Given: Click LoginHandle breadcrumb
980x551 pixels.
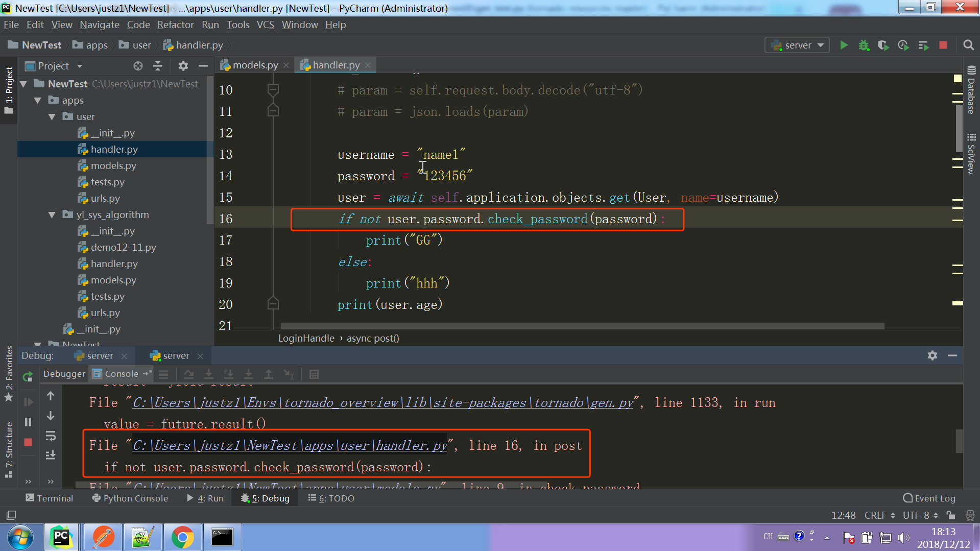Looking at the screenshot, I should tap(306, 338).
